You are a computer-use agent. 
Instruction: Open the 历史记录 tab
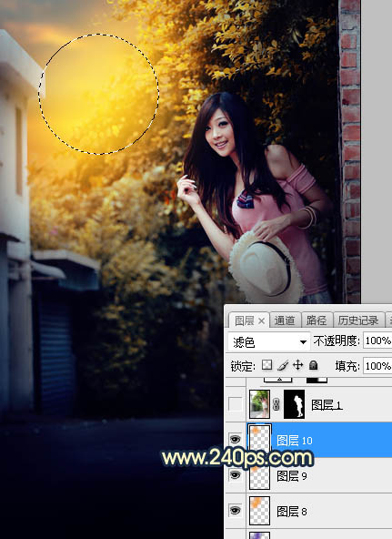coord(358,320)
